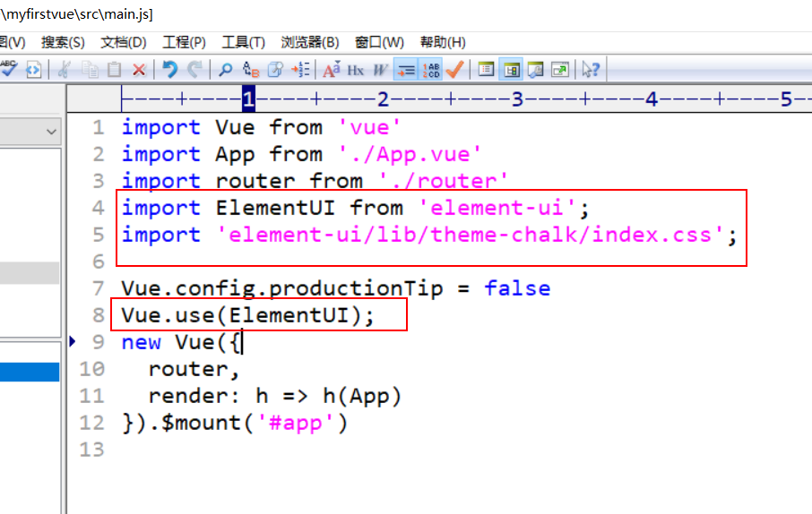Toggle the document selector window icon
This screenshot has width=812, height=514.
486,69
